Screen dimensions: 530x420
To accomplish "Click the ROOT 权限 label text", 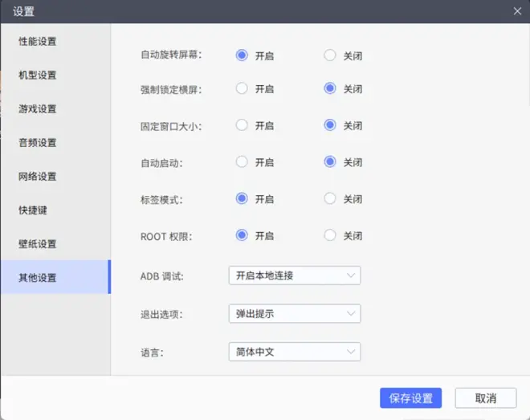I will click(x=166, y=237).
